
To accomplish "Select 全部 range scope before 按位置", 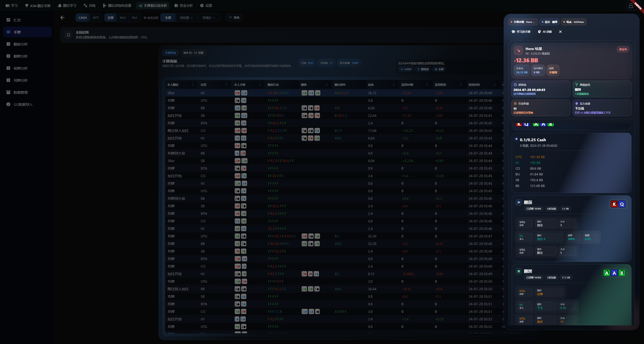I will click(168, 18).
